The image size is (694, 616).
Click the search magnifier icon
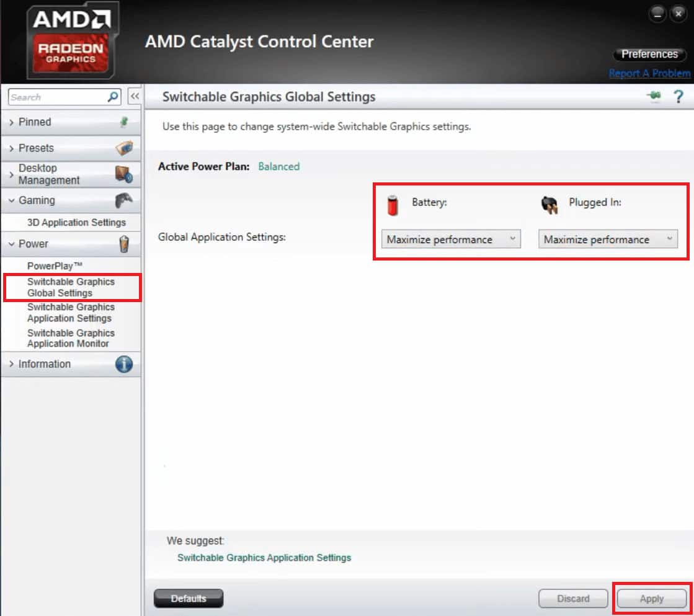coord(113,97)
